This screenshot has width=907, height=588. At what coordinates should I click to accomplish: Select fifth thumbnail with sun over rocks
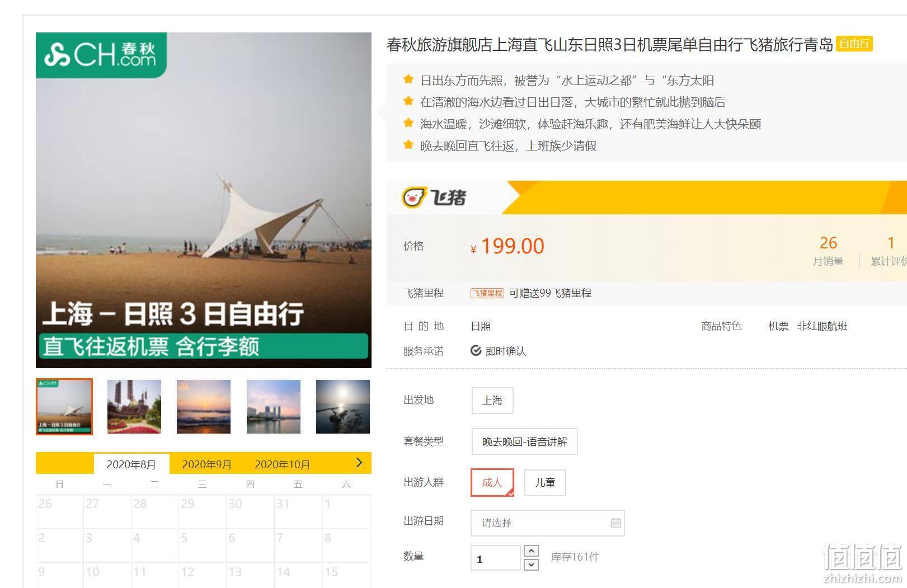(x=343, y=407)
